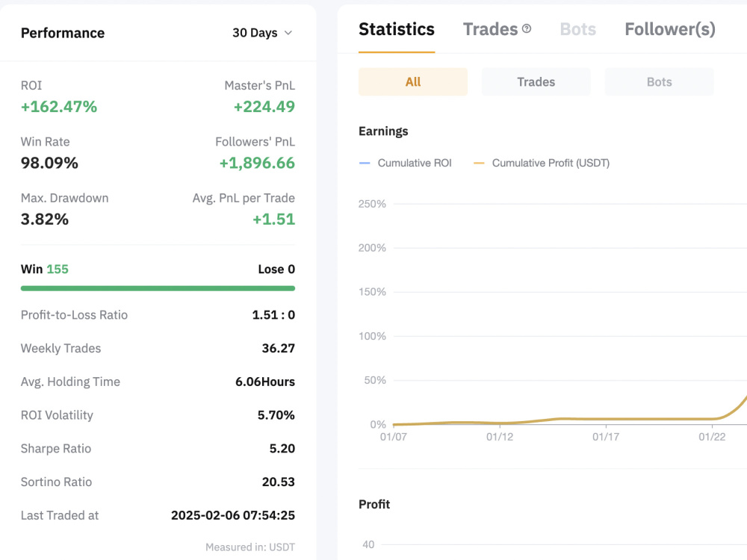
Task: Click the Weekly Trades value 36.27
Action: [x=278, y=348]
